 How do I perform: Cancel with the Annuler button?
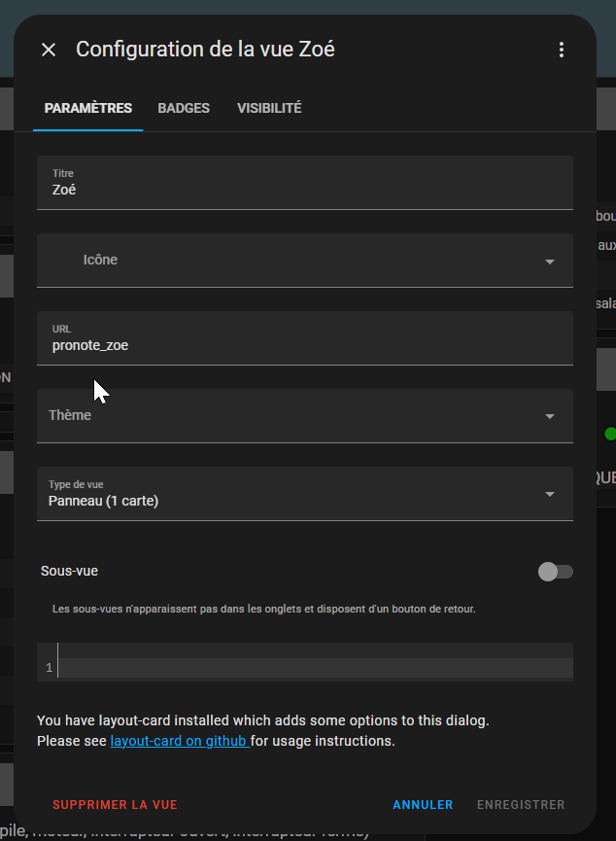pyautogui.click(x=423, y=805)
